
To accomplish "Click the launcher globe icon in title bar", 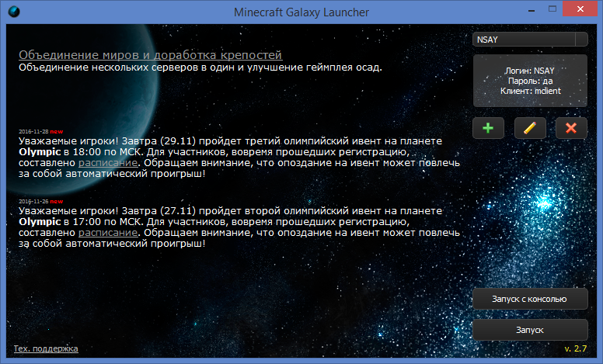I will pyautogui.click(x=14, y=12).
